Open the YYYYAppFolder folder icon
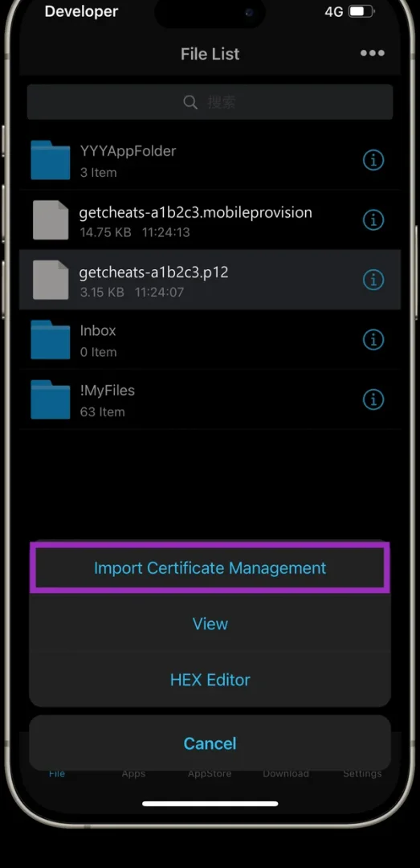Screen dimensions: 420x868 (x=51, y=160)
